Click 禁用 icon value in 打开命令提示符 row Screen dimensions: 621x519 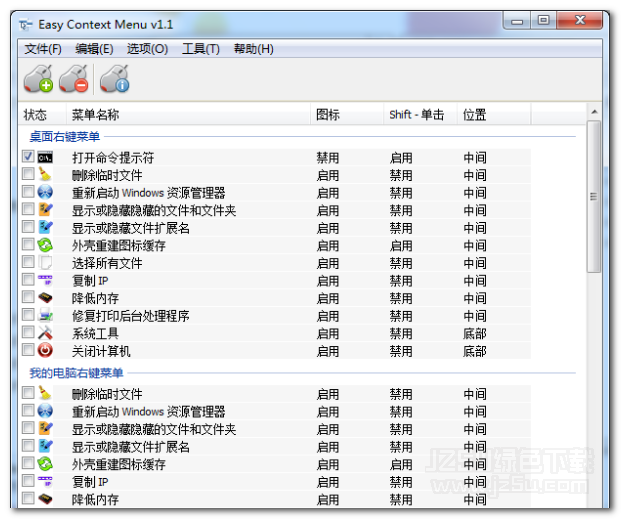[328, 158]
